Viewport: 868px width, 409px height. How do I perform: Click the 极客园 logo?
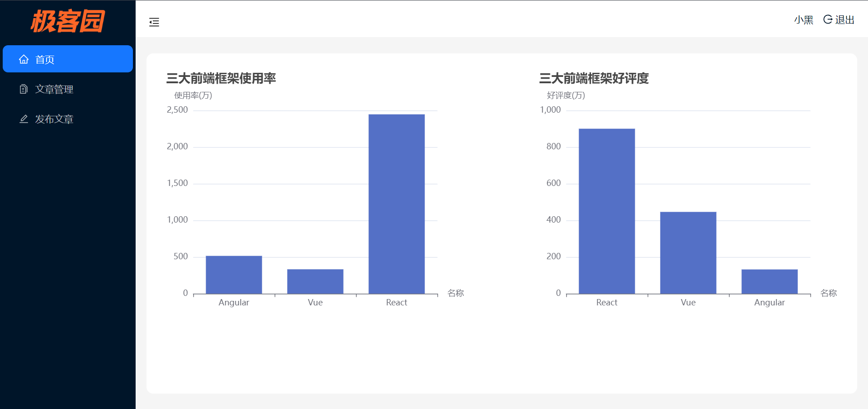(68, 21)
